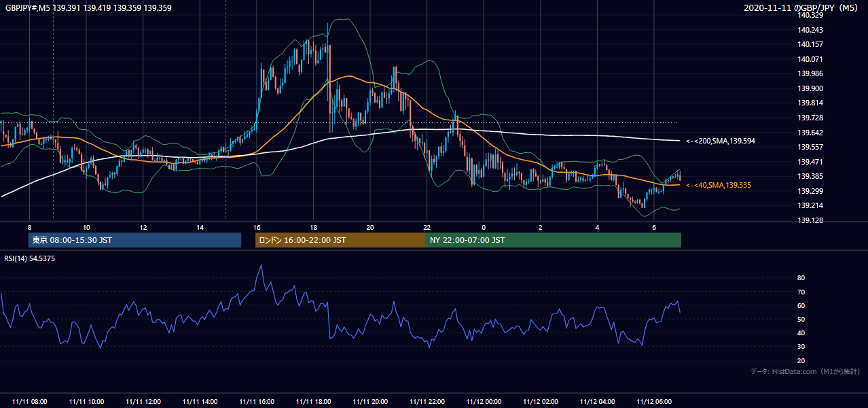Click the 2020-11-11 GBP/JPY (M5) title
This screenshot has height=408, width=868.
[x=802, y=8]
